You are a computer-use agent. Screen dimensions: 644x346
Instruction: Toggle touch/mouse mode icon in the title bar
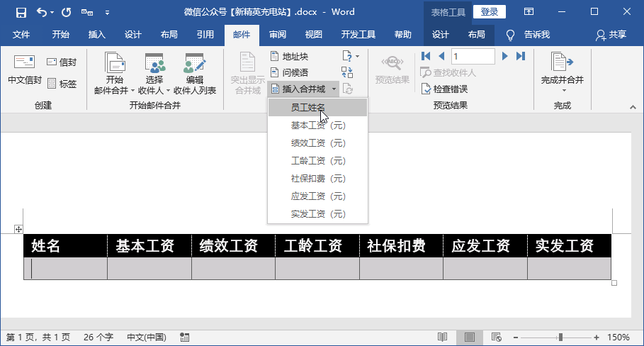tap(86, 12)
